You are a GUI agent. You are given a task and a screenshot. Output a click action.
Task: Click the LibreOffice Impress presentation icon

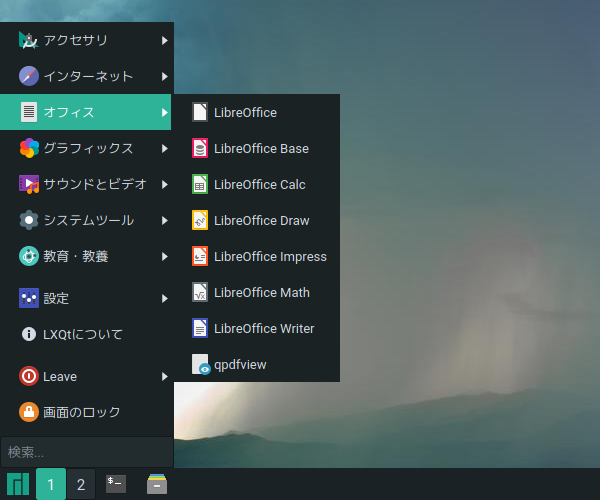pos(200,256)
